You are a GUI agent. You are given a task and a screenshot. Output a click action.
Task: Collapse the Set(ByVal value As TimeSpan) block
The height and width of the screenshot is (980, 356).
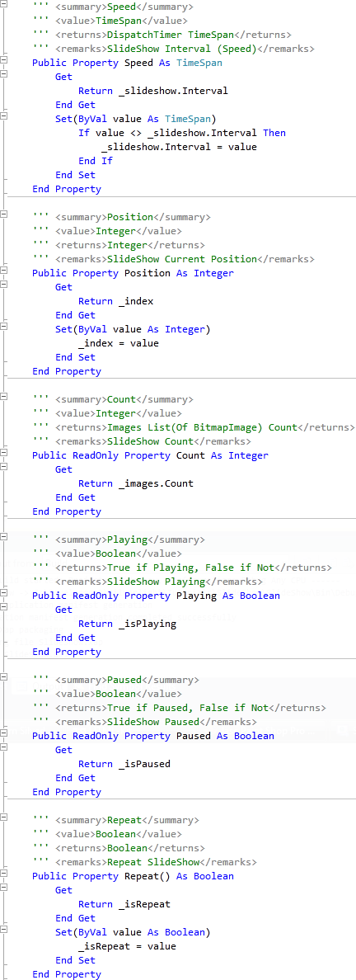coord(3,115)
